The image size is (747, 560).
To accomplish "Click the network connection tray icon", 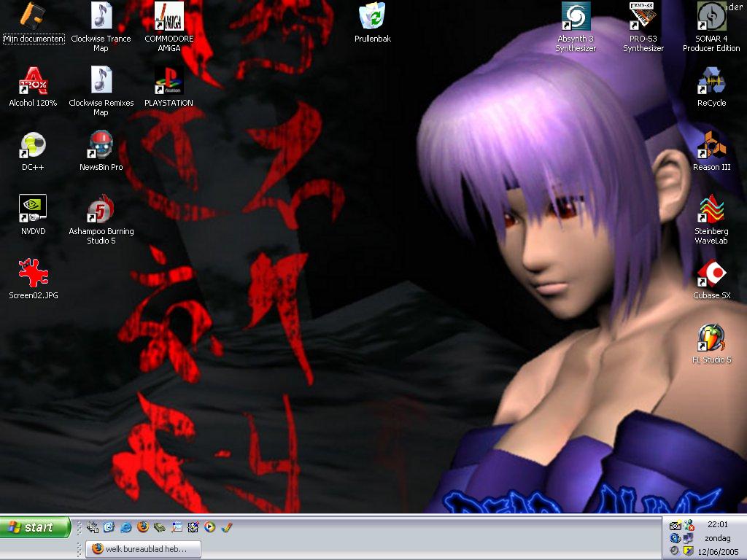I will click(x=688, y=539).
